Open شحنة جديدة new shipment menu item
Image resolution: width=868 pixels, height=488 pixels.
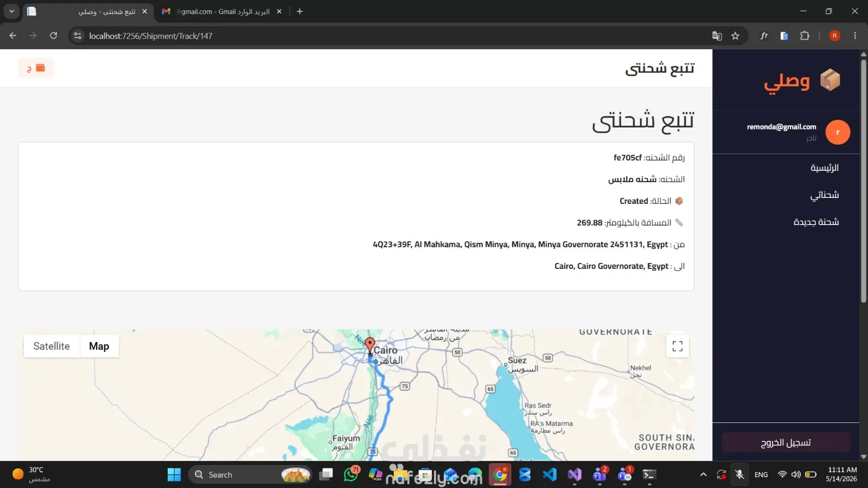point(816,222)
